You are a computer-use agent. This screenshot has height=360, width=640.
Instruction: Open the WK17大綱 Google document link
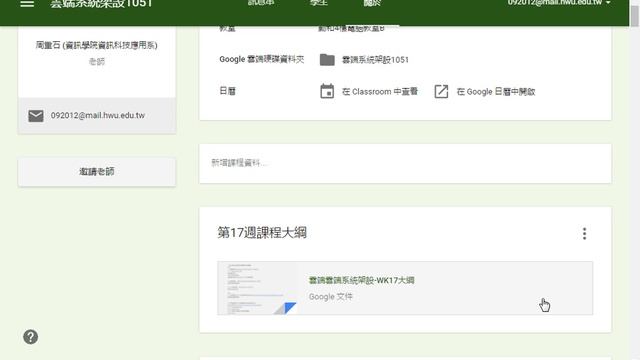pyautogui.click(x=361, y=280)
